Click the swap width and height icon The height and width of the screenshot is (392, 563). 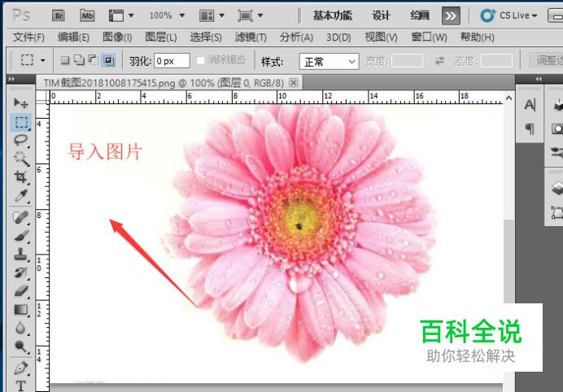click(440, 61)
